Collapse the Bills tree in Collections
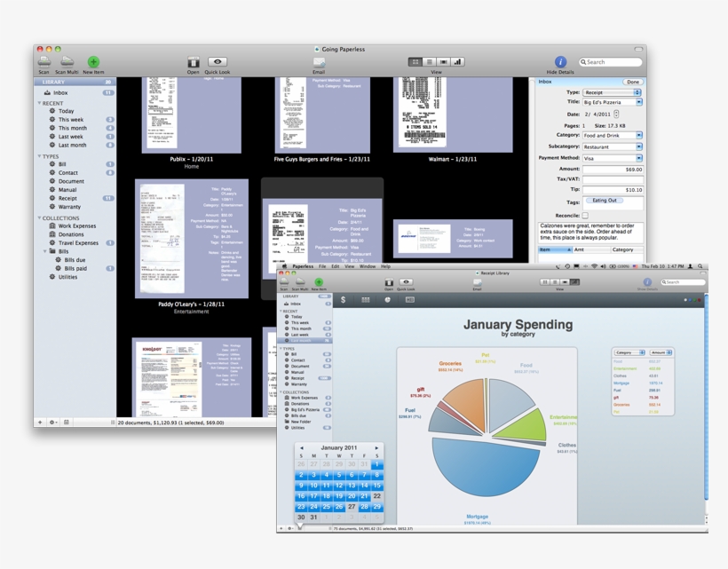The height and width of the screenshot is (569, 728). tap(44, 250)
